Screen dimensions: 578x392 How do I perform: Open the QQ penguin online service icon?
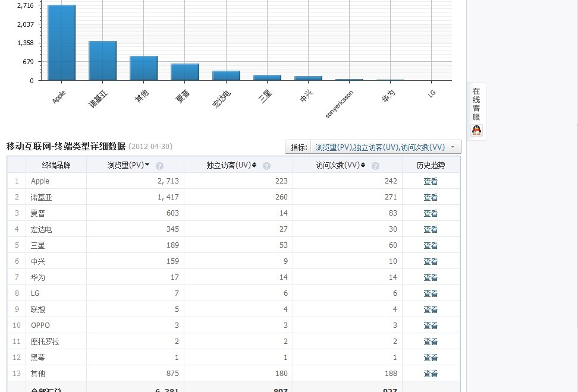(x=477, y=130)
